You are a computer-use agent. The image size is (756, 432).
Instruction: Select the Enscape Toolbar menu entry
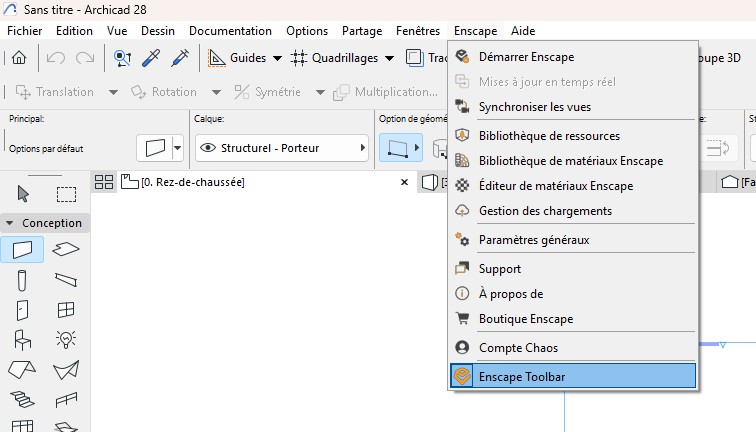tap(573, 376)
